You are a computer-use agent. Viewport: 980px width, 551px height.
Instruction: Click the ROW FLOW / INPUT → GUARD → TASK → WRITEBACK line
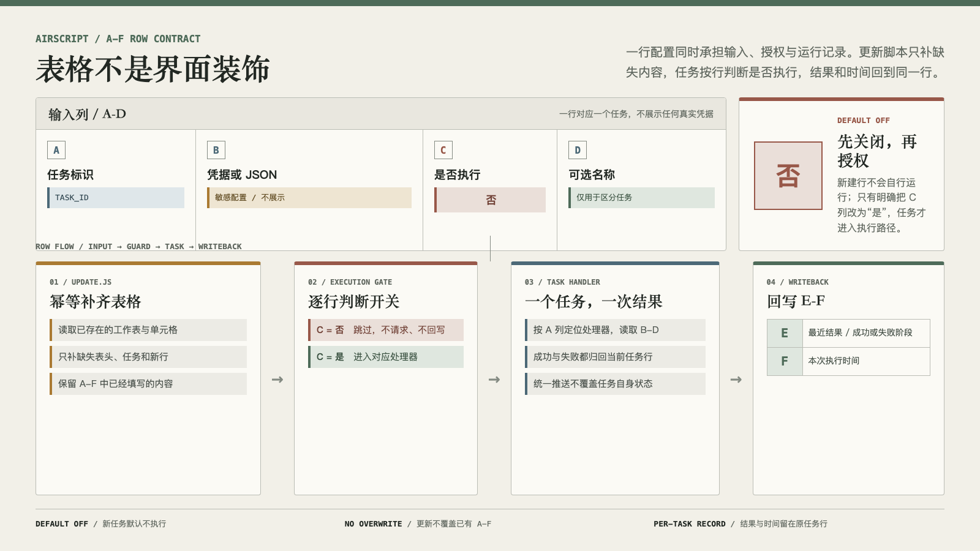click(x=138, y=247)
